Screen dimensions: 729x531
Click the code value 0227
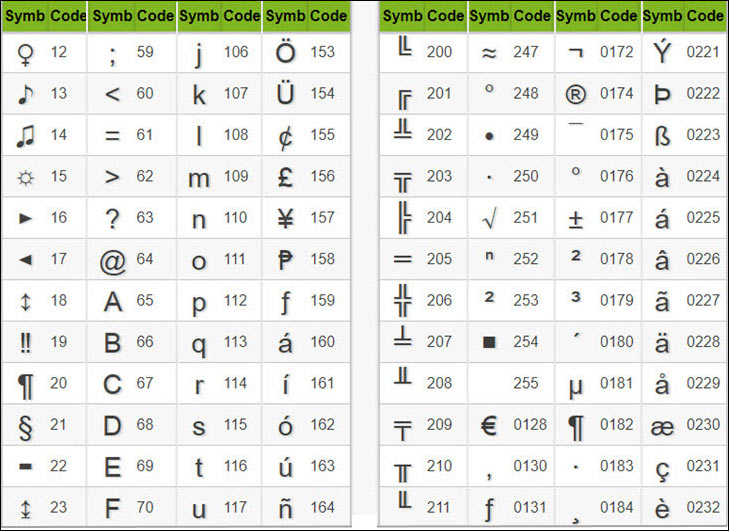(703, 300)
